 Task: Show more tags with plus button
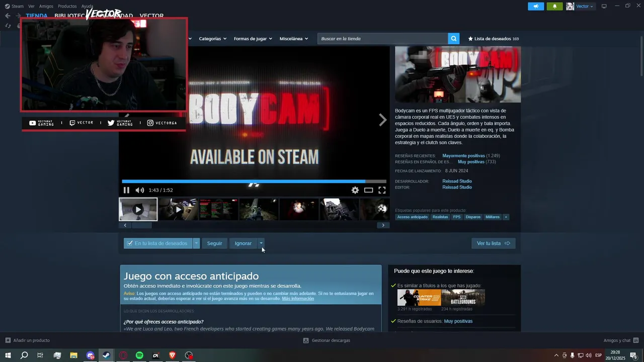[x=506, y=217]
